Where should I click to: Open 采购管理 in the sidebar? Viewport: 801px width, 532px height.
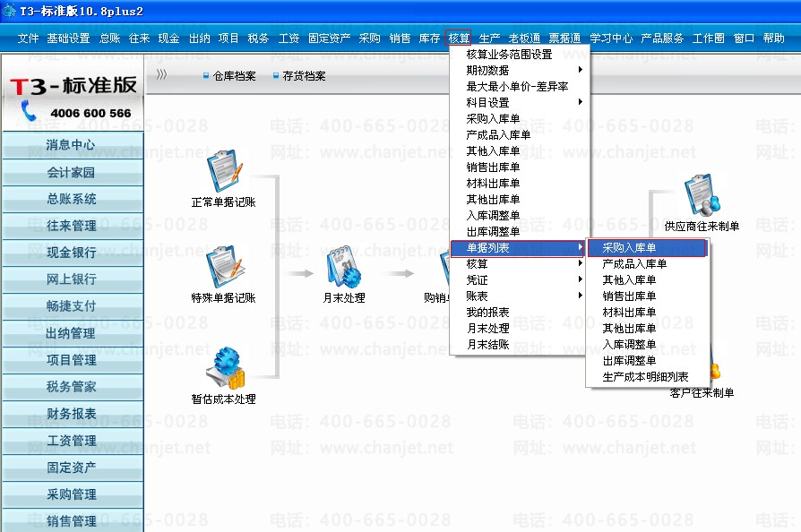coord(73,494)
